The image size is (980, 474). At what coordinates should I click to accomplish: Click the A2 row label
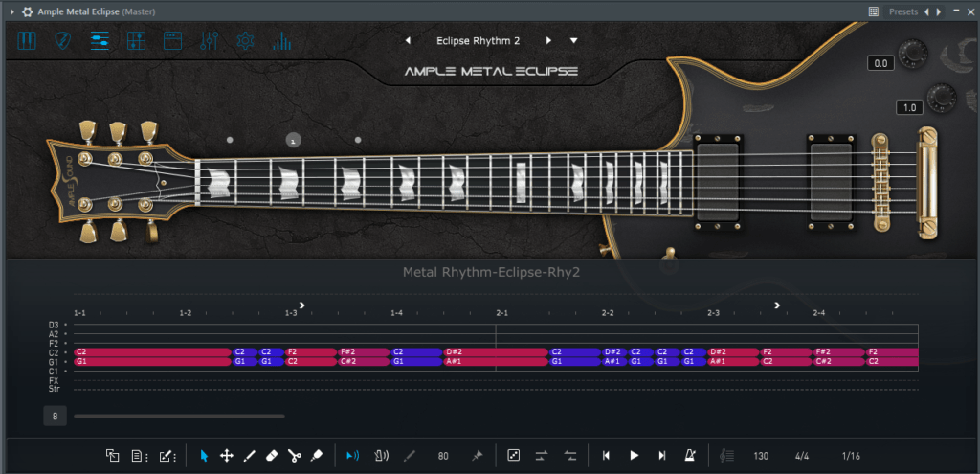pos(54,334)
